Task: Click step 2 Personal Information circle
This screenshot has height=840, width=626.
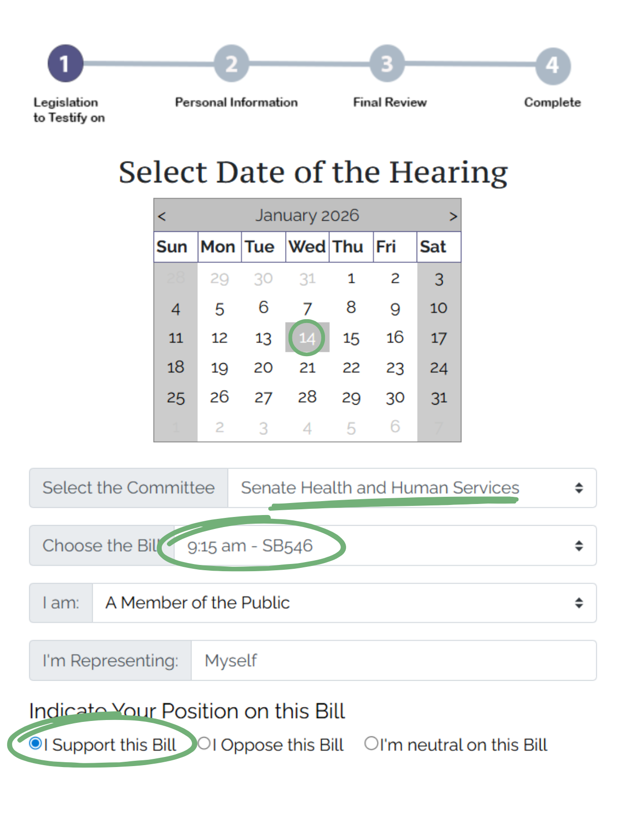Action: click(x=231, y=63)
